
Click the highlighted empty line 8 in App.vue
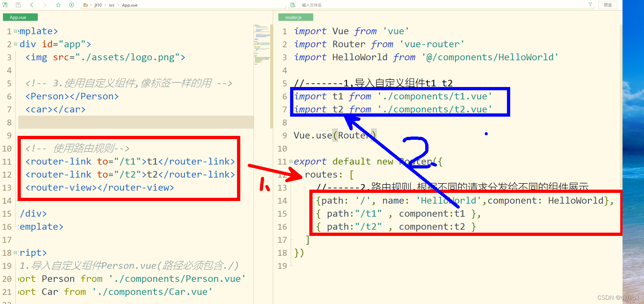(x=136, y=122)
